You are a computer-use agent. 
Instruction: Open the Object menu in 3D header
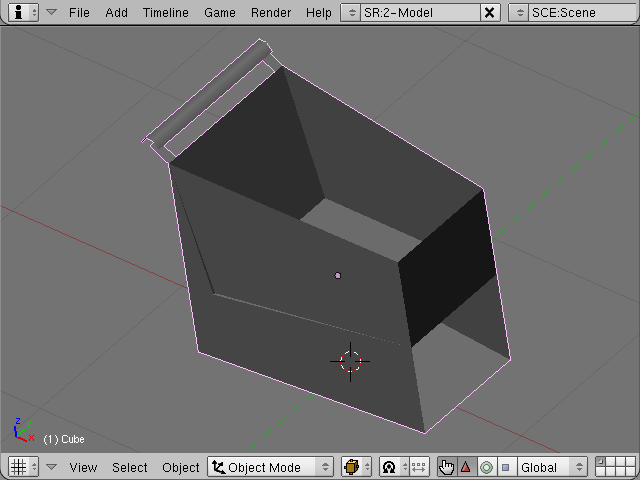click(181, 467)
